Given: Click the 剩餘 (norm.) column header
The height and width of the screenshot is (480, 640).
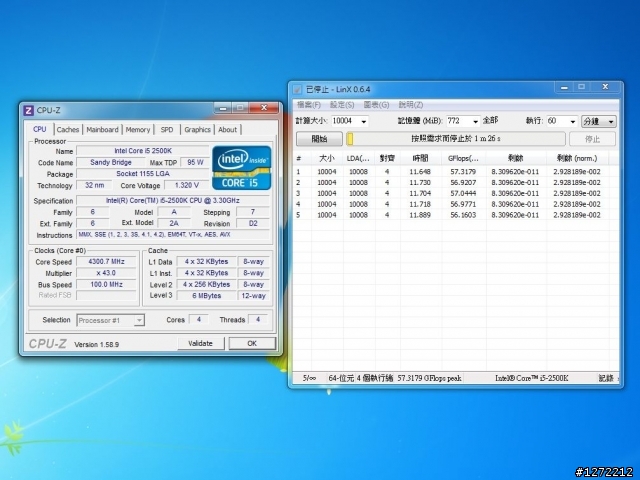Looking at the screenshot, I should point(577,158).
